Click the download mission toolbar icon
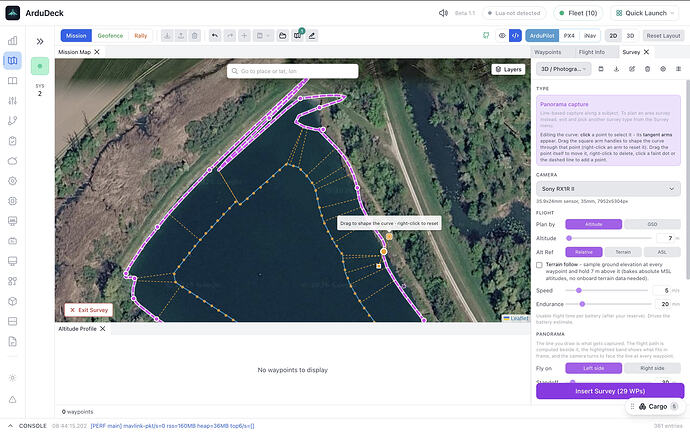 (167, 36)
